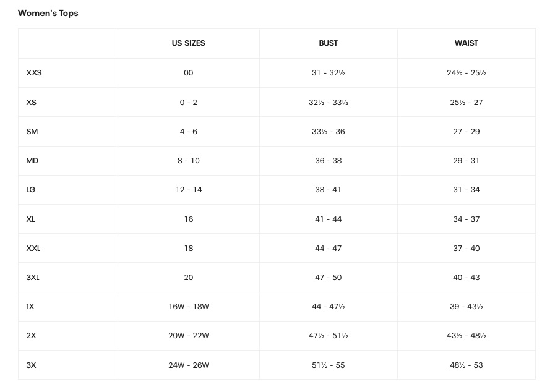
Task: Click the BUST column header
Action: click(329, 43)
